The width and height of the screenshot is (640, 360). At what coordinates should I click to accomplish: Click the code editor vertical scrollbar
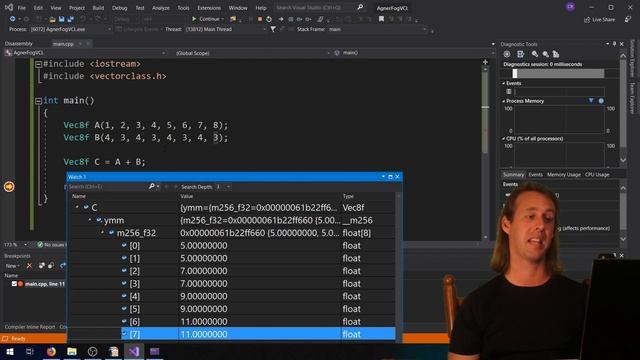tap(485, 153)
